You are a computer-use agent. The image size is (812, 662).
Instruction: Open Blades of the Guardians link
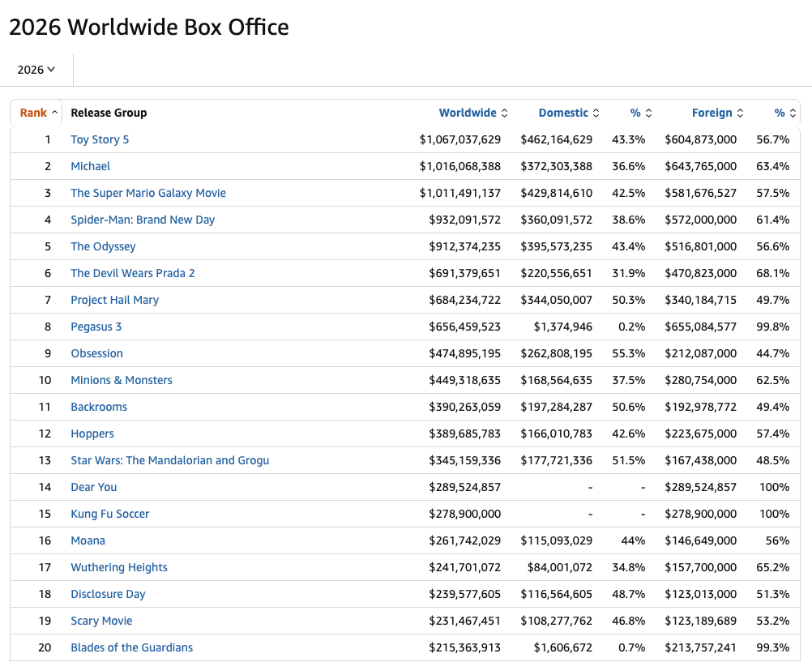tap(131, 647)
